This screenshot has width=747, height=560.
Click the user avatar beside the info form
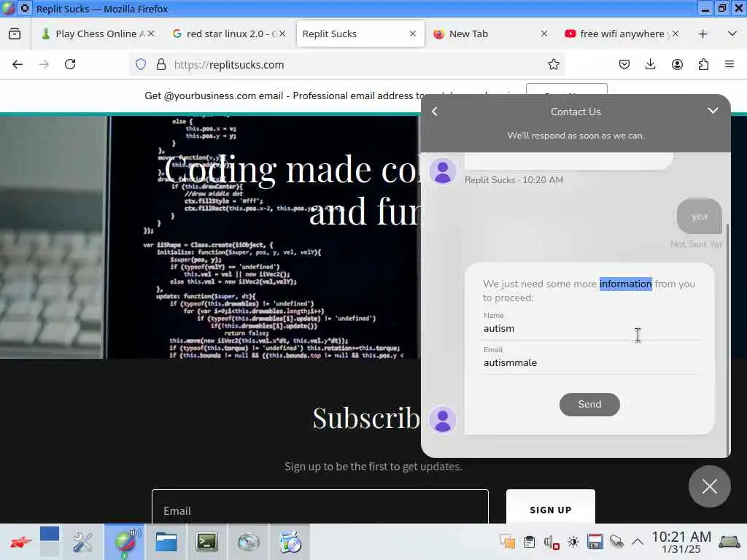pos(443,420)
